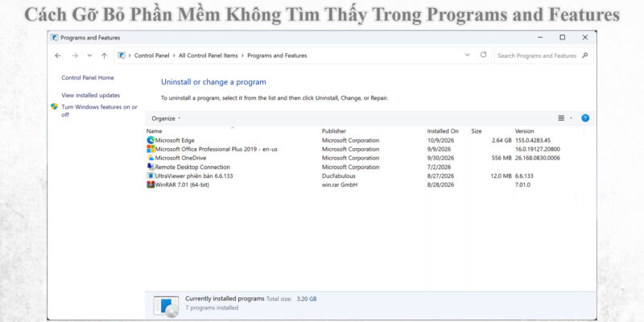The height and width of the screenshot is (322, 644).
Task: Click version 26.168.0830.0006
Action: tap(538, 158)
